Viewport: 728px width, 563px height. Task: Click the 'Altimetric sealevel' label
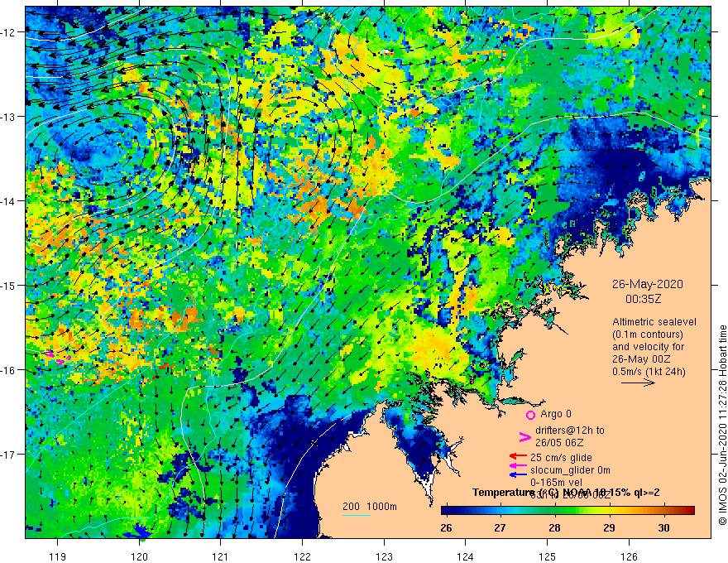(654, 322)
